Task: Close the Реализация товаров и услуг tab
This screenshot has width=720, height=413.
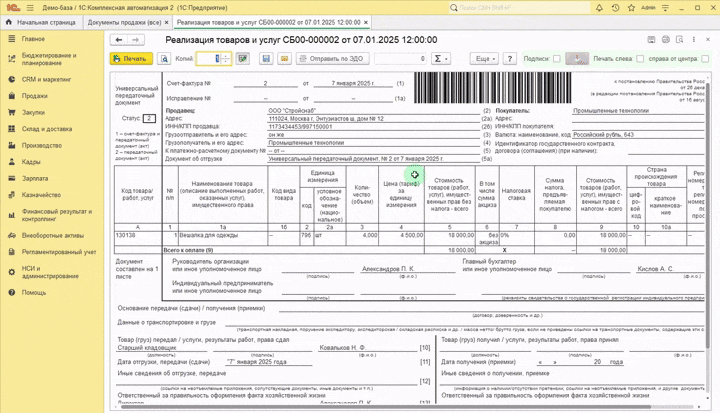Action: (366, 22)
